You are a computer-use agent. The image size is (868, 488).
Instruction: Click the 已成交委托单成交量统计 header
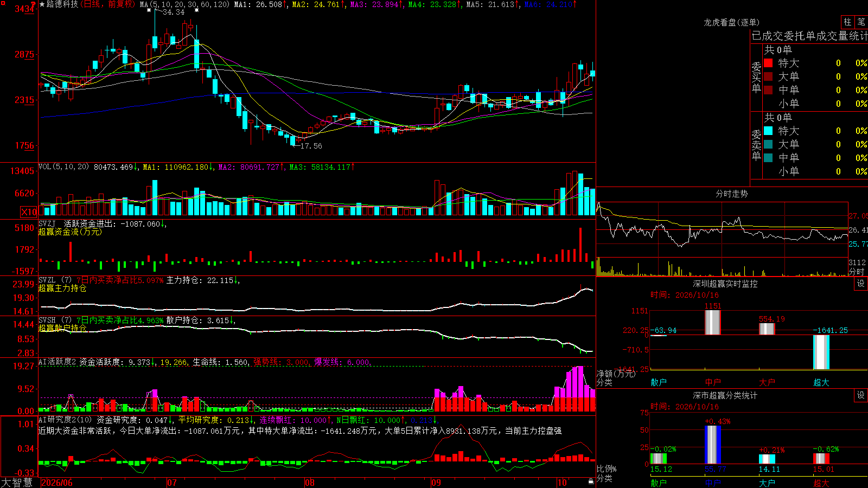[x=809, y=36]
